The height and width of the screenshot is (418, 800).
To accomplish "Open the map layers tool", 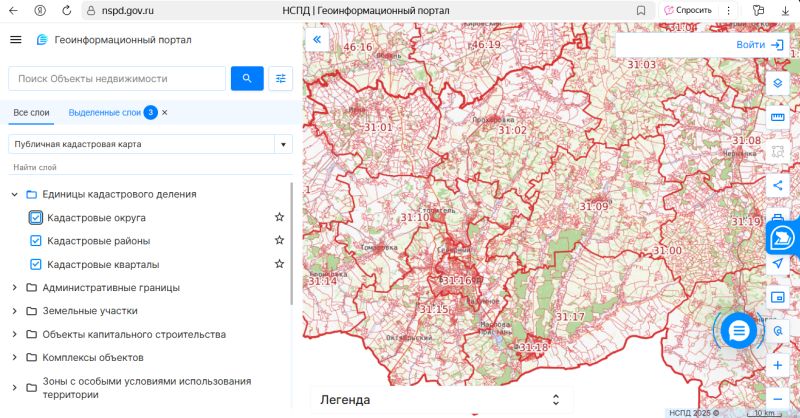I will [x=778, y=83].
